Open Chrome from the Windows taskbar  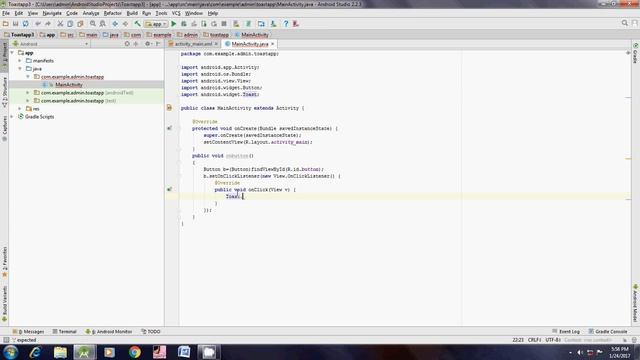point(134,352)
